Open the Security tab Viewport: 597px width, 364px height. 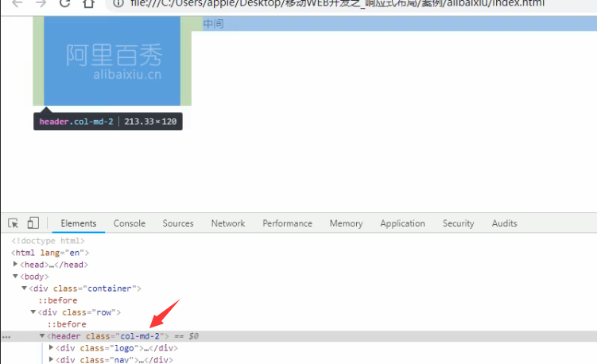pos(459,223)
